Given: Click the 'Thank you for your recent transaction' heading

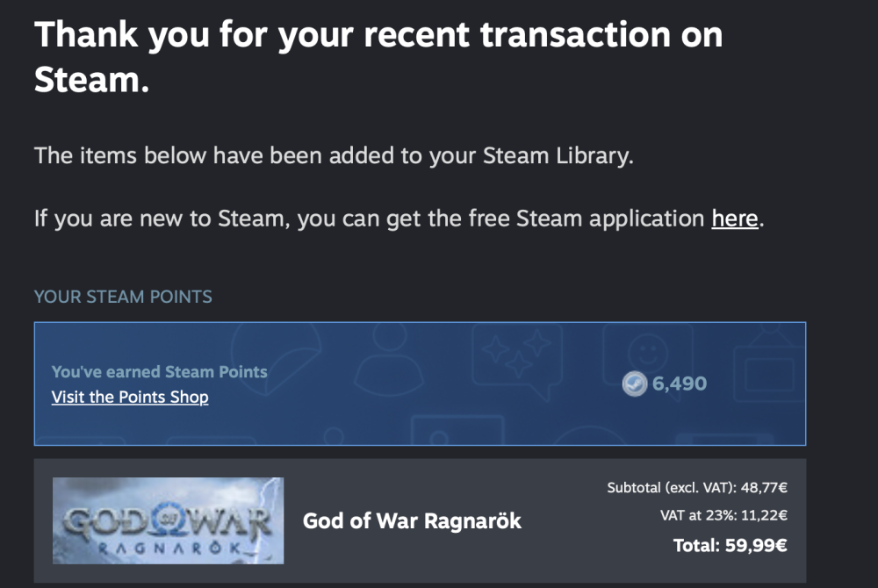Looking at the screenshot, I should click(x=378, y=57).
